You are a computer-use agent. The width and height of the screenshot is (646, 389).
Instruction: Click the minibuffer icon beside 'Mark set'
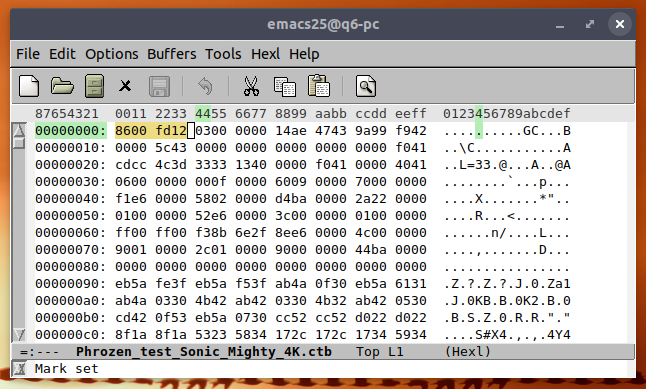19,369
